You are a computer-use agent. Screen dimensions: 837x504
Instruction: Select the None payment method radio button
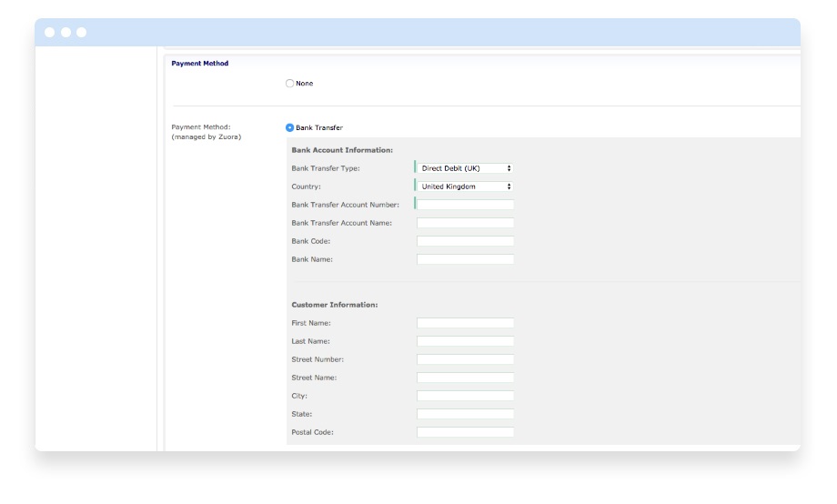pos(290,84)
